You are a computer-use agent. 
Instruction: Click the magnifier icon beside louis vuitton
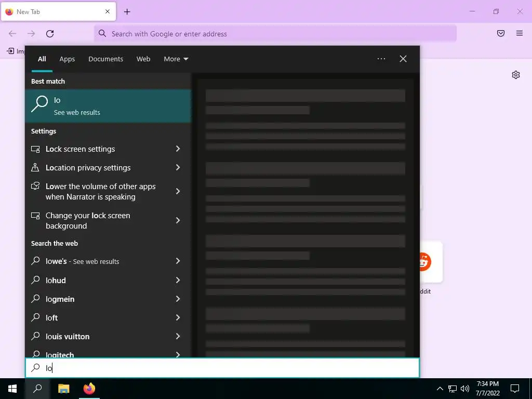tap(36, 336)
